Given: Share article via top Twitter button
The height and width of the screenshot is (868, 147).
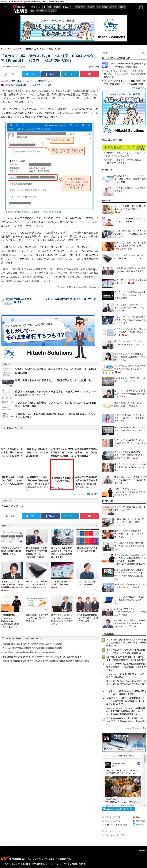Looking at the screenshot, I should coord(31,74).
